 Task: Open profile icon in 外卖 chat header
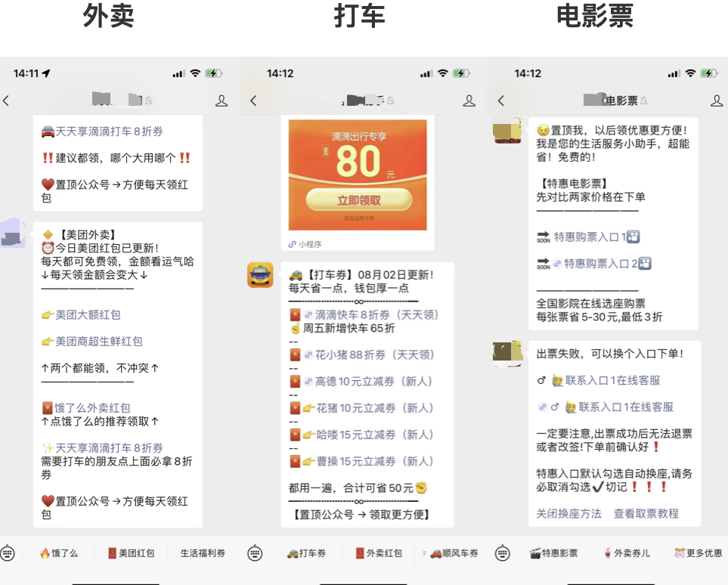221,101
